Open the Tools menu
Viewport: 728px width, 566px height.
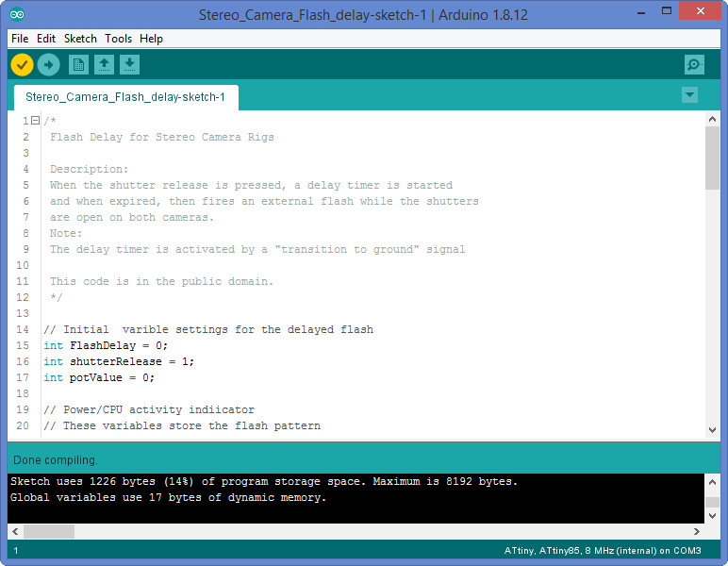click(x=118, y=39)
